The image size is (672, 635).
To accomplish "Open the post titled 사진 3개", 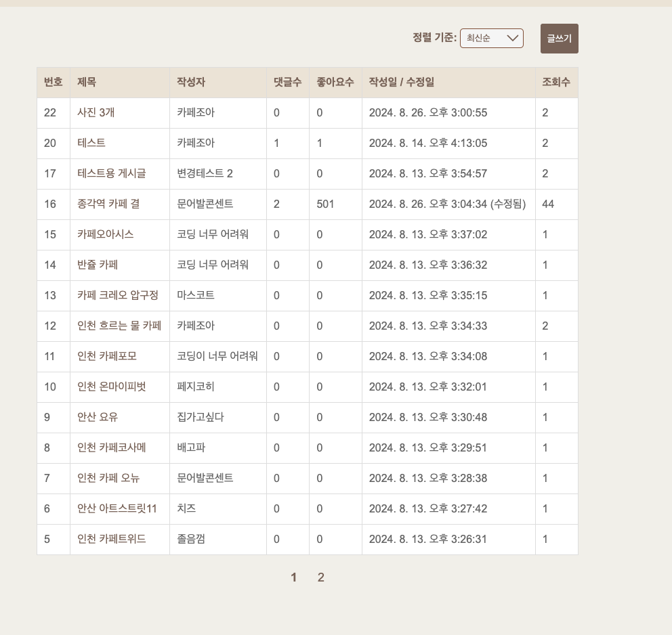I will (x=96, y=112).
